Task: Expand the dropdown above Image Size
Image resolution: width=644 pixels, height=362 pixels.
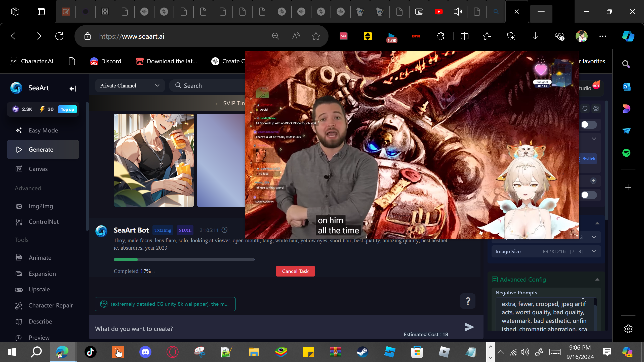Action: (x=594, y=237)
